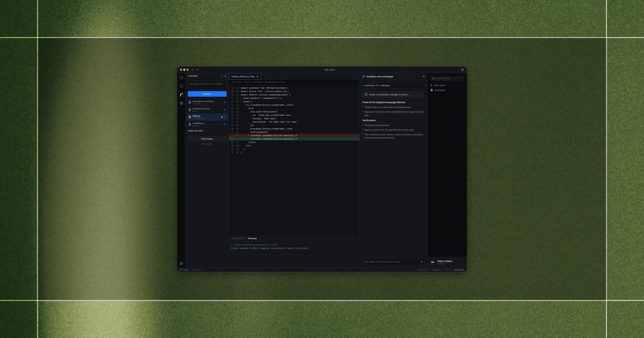Viewport: 644px width, 338px height.
Task: Open settings gear at sidebar bottom
Action: [181, 264]
